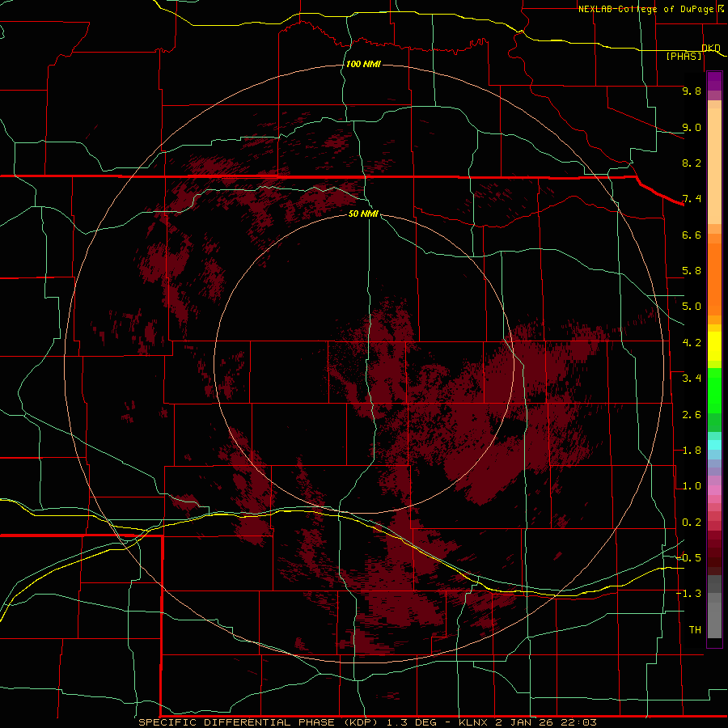This screenshot has height=728, width=728.
Task: Pick the bright green segment of the color bar
Action: (714, 391)
